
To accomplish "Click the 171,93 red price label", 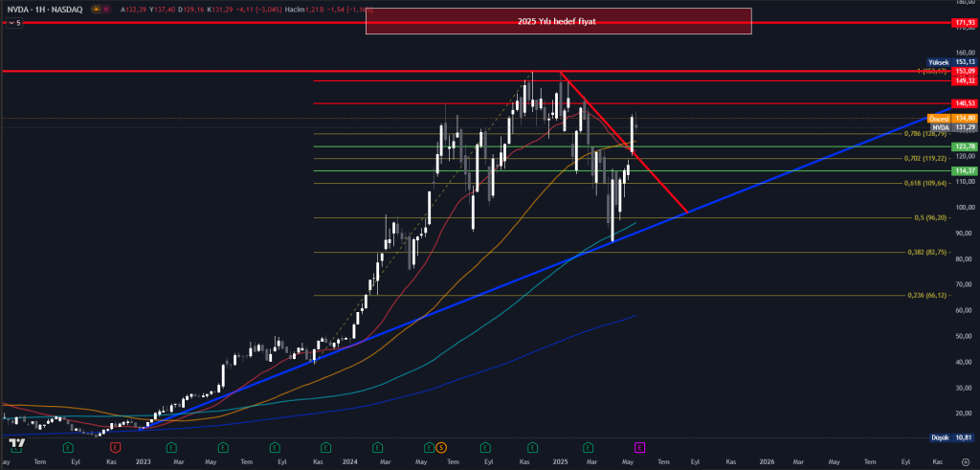I will tap(965, 23).
